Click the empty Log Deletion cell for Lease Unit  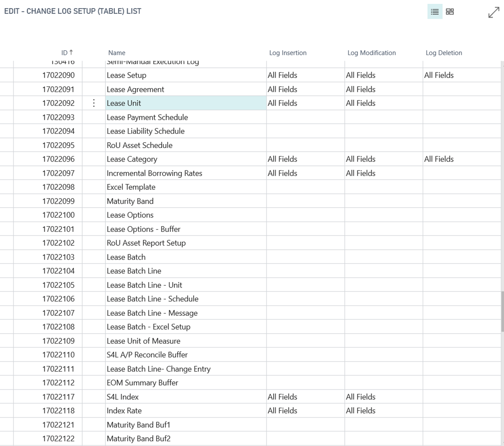(x=462, y=103)
